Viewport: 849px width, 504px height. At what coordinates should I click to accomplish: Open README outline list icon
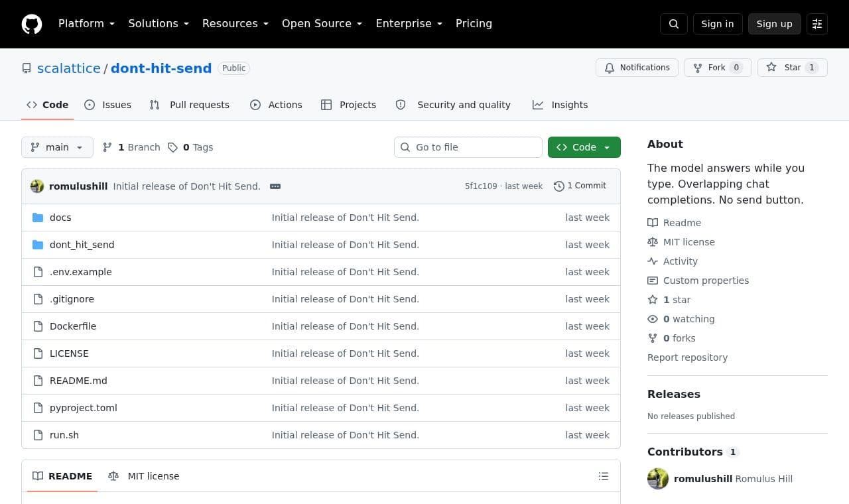pyautogui.click(x=604, y=476)
